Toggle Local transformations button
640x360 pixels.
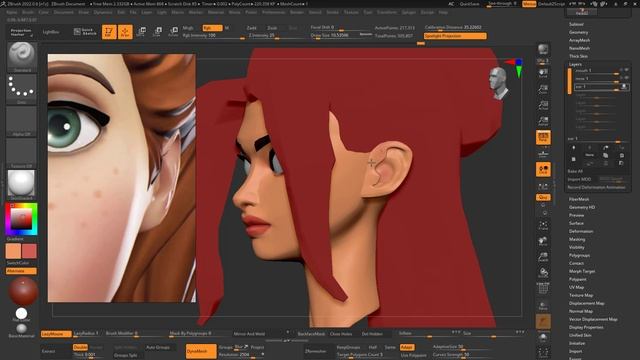pos(543,169)
